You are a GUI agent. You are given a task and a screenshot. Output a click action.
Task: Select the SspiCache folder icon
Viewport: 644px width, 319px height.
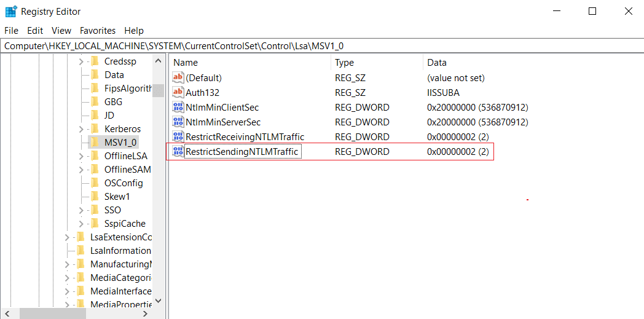[x=95, y=224]
